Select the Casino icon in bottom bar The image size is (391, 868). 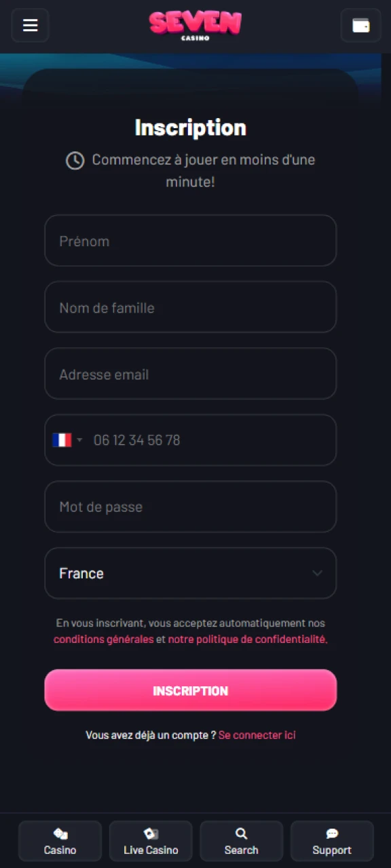[60, 841]
